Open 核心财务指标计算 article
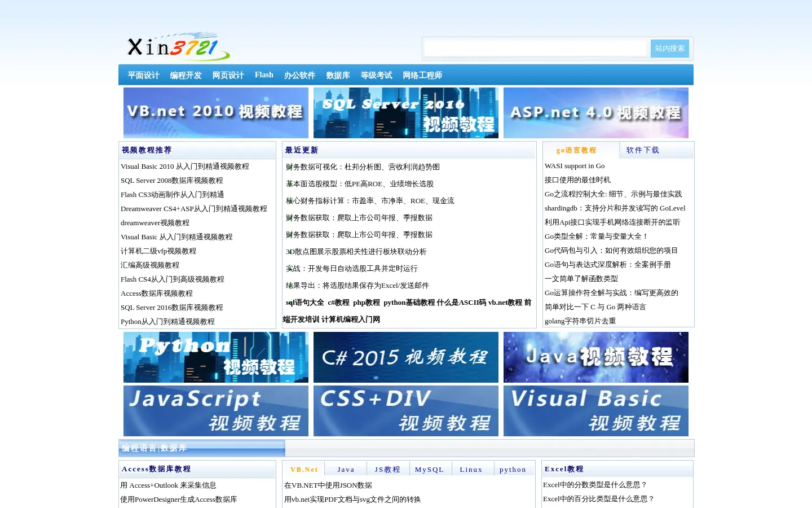Viewport: 812px width, 508px height. pyautogui.click(x=370, y=201)
